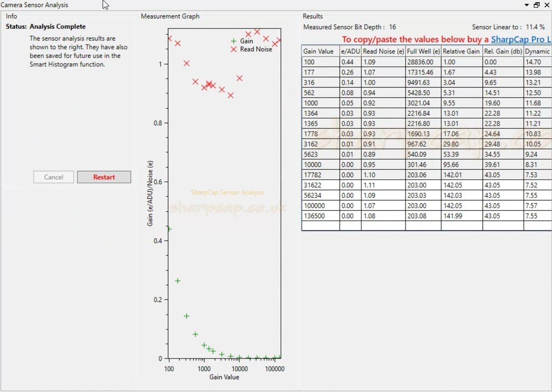Click the Restart button
The image size is (552, 392).
point(104,177)
